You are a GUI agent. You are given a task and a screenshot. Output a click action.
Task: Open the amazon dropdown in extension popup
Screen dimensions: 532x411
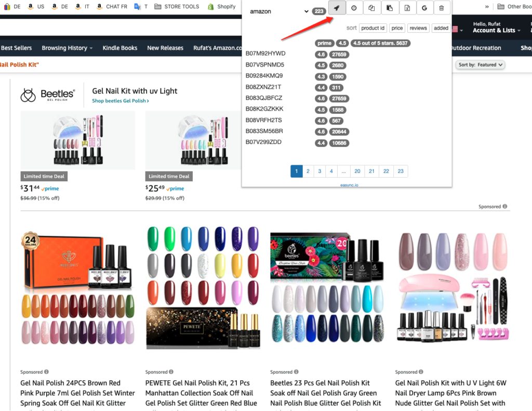279,11
